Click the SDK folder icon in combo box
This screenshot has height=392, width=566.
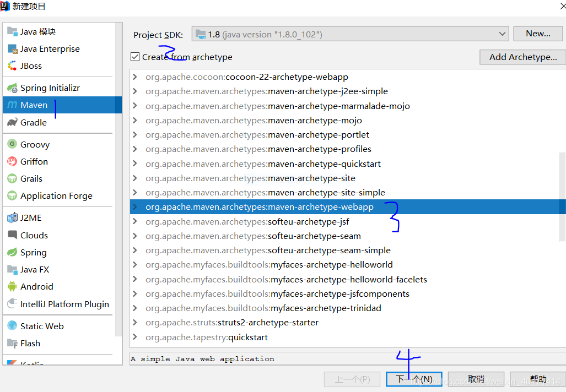click(x=201, y=34)
